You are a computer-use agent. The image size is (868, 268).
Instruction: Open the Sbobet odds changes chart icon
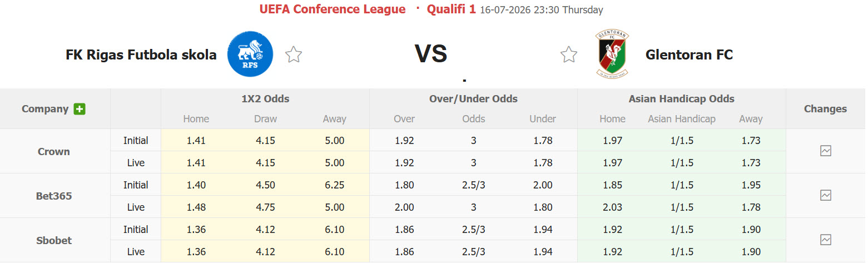(x=826, y=240)
